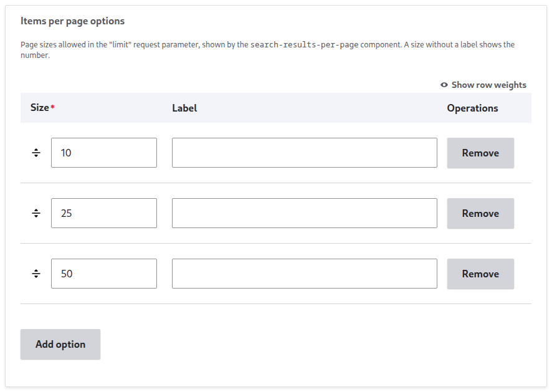Remove the page size 50 option
Viewport: 552px width, 392px height.
480,274
